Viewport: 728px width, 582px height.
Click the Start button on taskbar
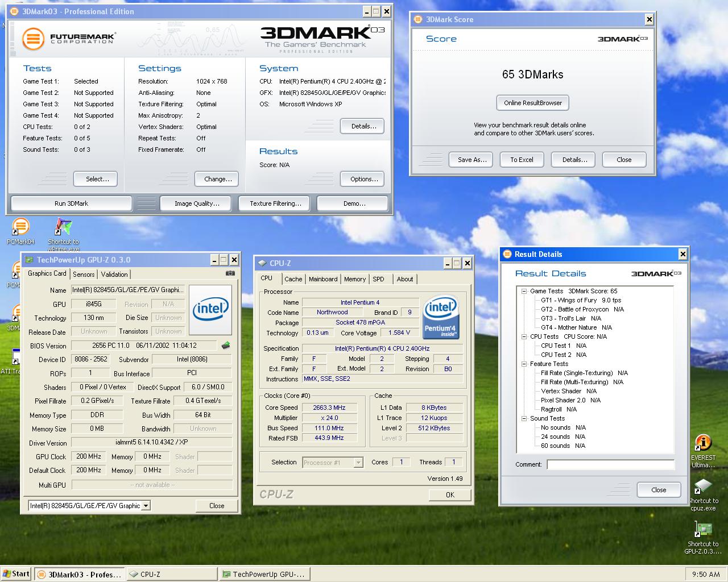(x=16, y=573)
